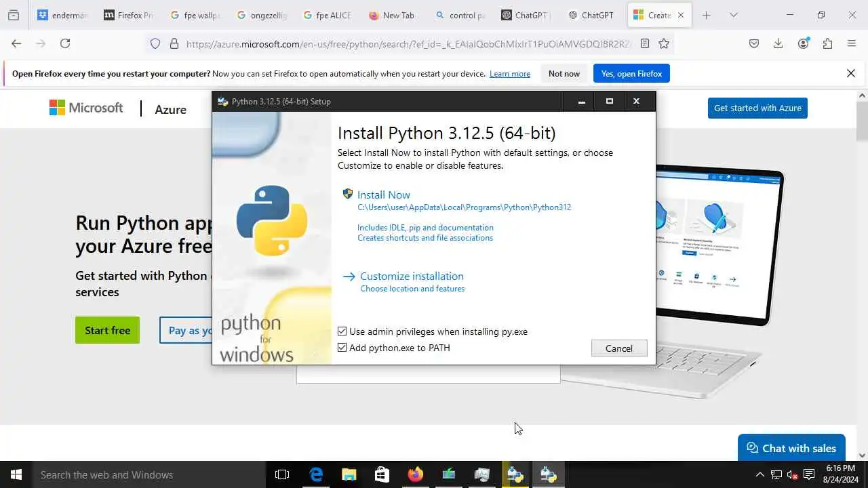This screenshot has width=868, height=488.
Task: Switch to the fpe wallpa tab
Action: pos(195,15)
